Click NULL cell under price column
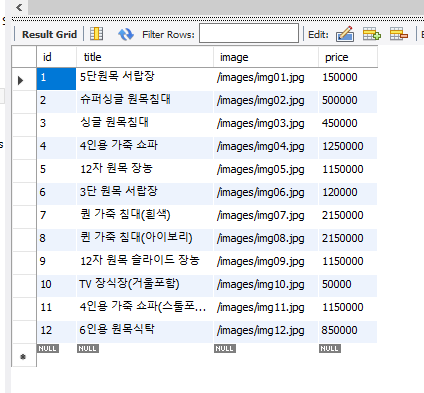Viewport: 424px width, 393px height. coord(330,349)
